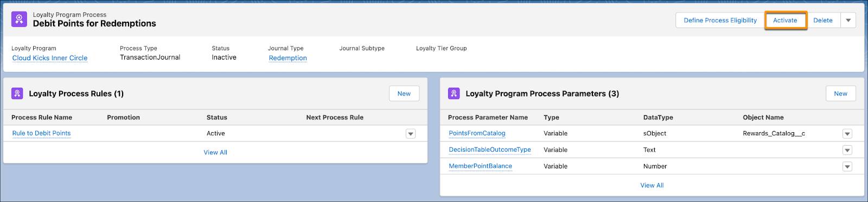The image size is (868, 202).
Task: Click the Next Process Rule column header
Action: (335, 118)
